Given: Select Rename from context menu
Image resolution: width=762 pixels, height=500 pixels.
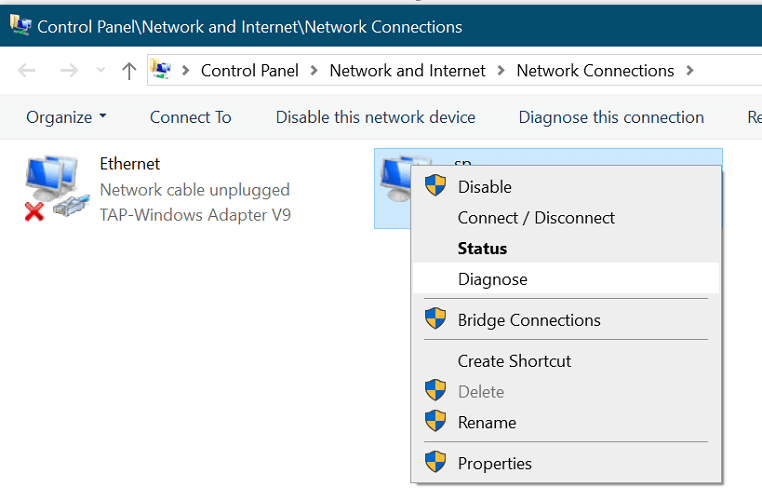Looking at the screenshot, I should 487,422.
